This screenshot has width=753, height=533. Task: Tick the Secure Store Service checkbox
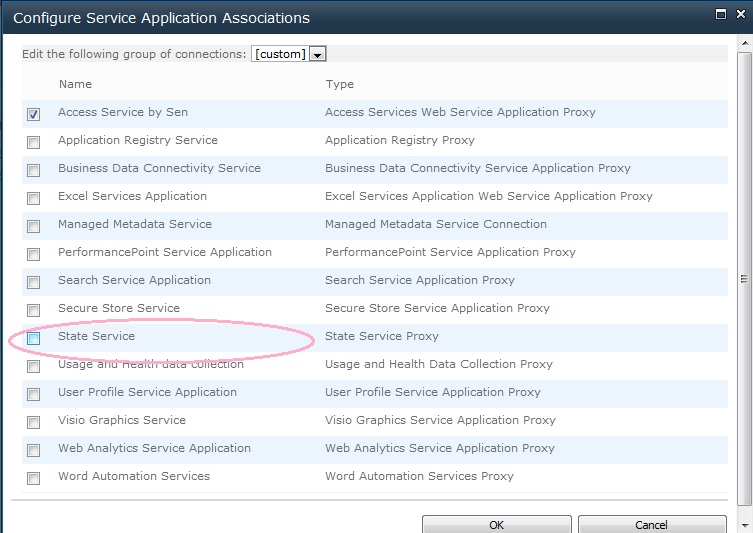(34, 310)
